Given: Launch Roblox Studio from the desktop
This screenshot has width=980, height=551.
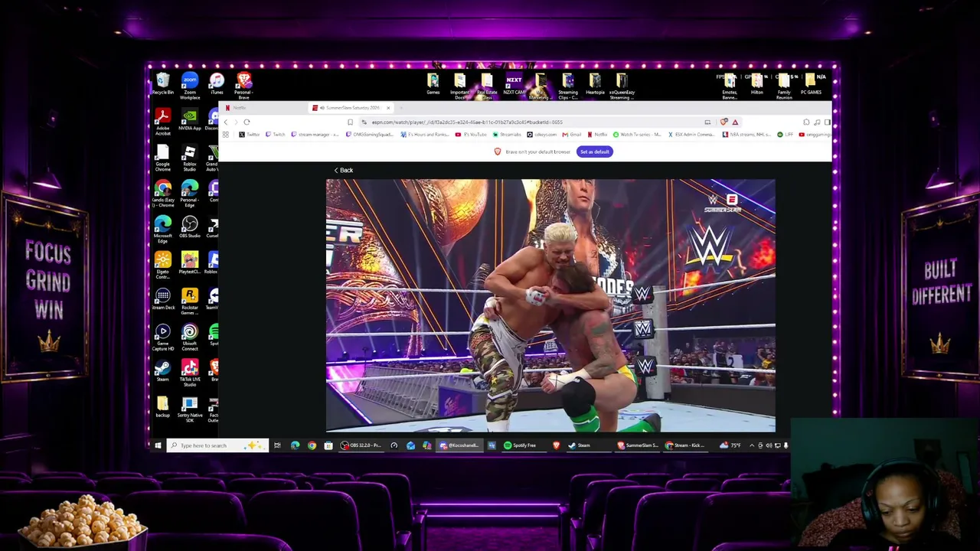Looking at the screenshot, I should (x=190, y=158).
